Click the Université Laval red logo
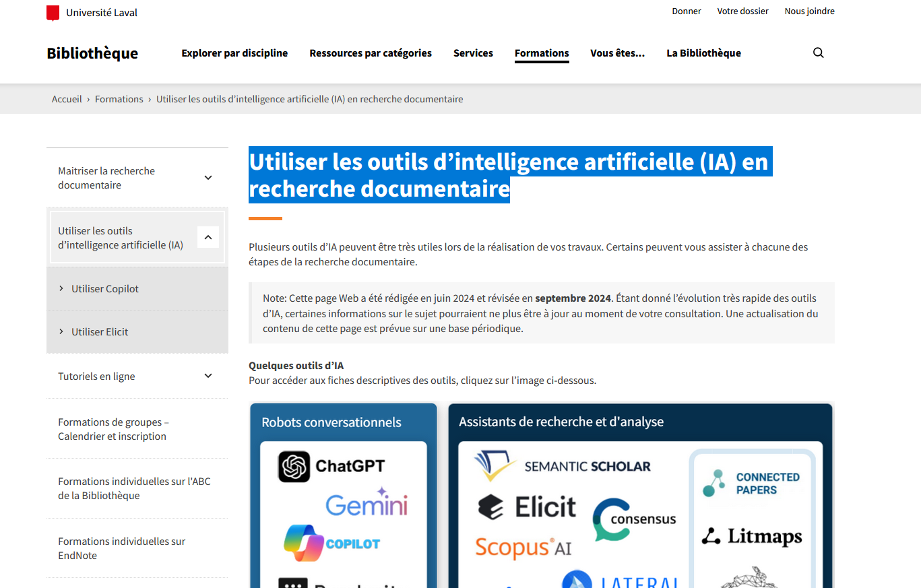Viewport: 921px width, 588px height. pyautogui.click(x=53, y=13)
